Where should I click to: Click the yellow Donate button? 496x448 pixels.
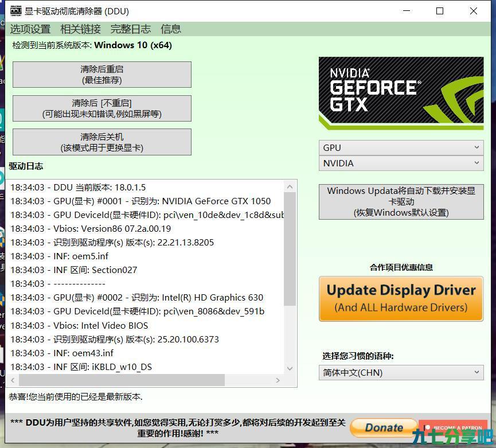tap(384, 427)
